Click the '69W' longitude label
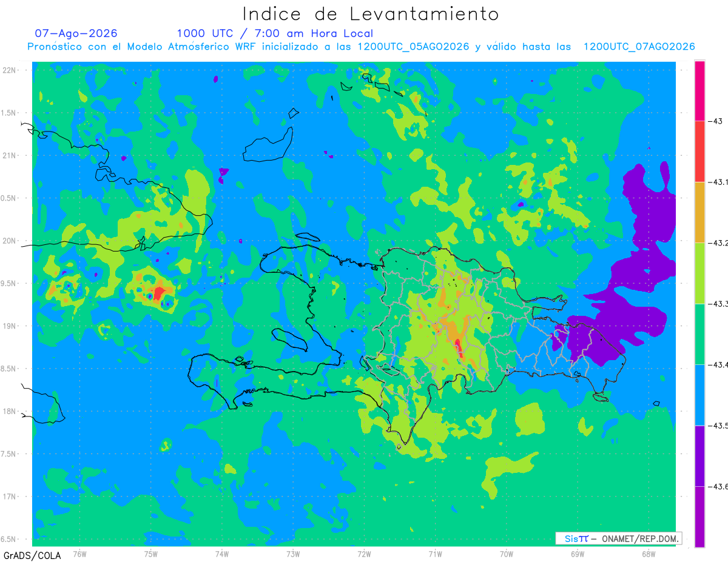 point(577,554)
